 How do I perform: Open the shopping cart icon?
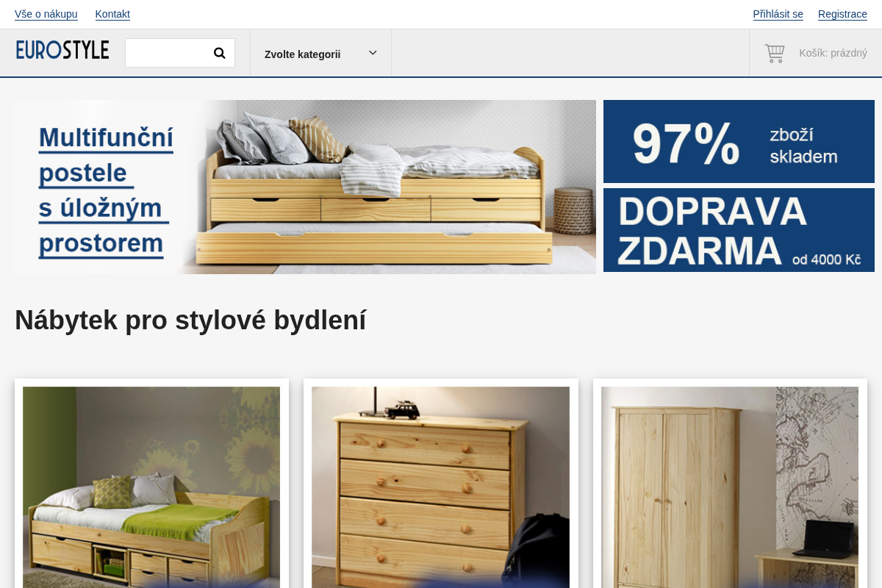[x=775, y=53]
